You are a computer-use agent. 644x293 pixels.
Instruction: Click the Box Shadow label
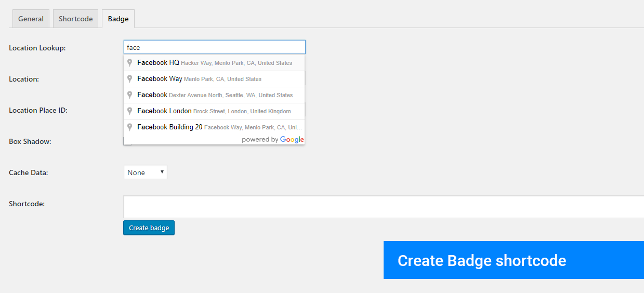pyautogui.click(x=30, y=141)
